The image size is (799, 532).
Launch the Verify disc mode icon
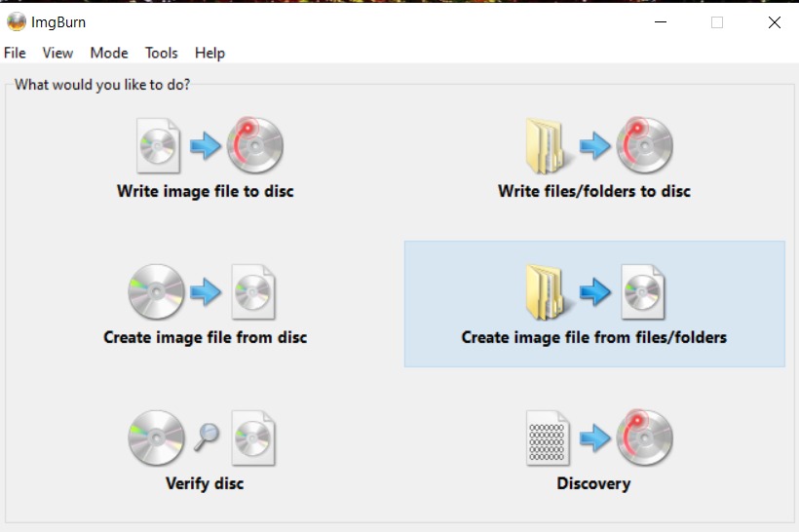pyautogui.click(x=202, y=438)
